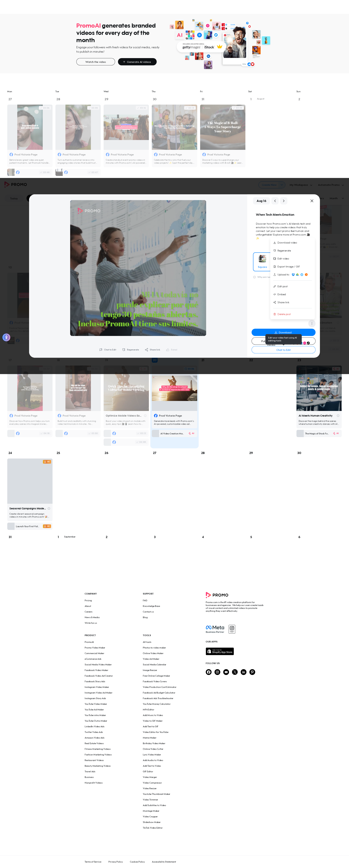The height and width of the screenshot is (868, 349).
Task: Click the Rated thumbs-up icon
Action: [x=168, y=350]
